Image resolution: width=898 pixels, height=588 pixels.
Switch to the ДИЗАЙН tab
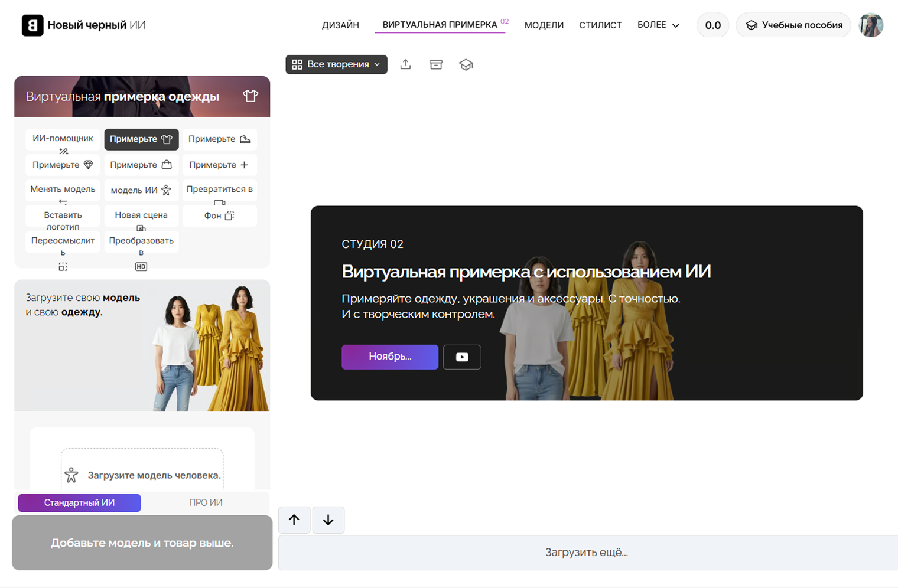[340, 25]
